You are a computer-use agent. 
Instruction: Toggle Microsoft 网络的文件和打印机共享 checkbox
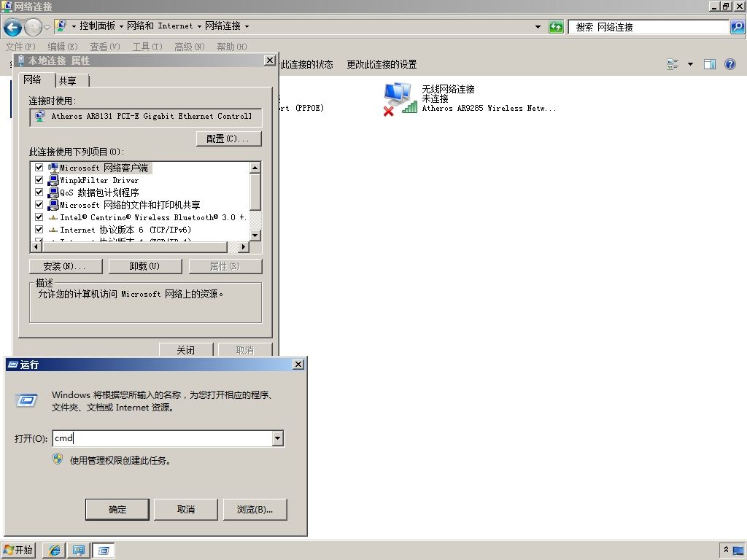point(39,205)
